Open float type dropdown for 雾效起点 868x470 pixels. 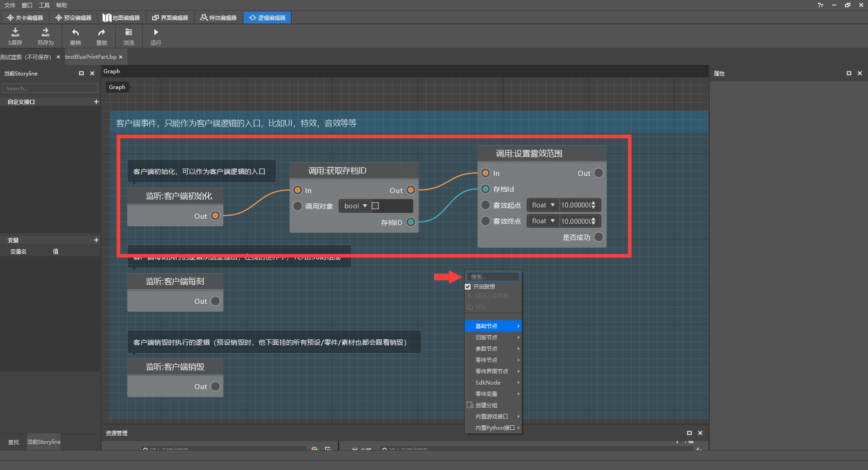click(x=543, y=205)
